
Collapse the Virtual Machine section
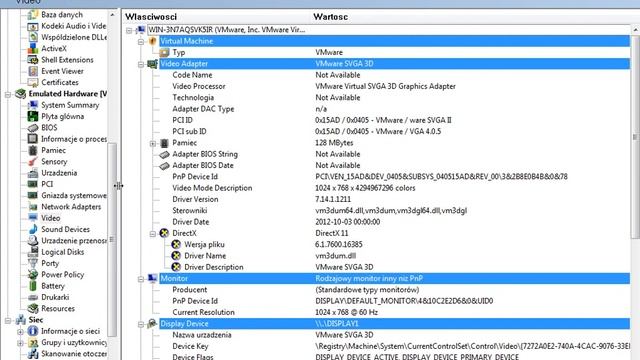[x=141, y=42]
